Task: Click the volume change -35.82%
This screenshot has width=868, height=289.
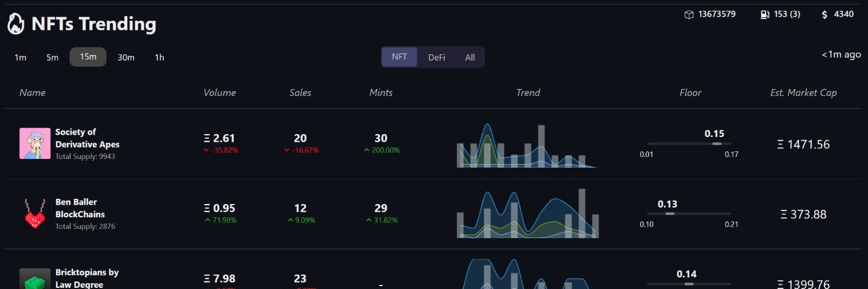Action: (220, 150)
